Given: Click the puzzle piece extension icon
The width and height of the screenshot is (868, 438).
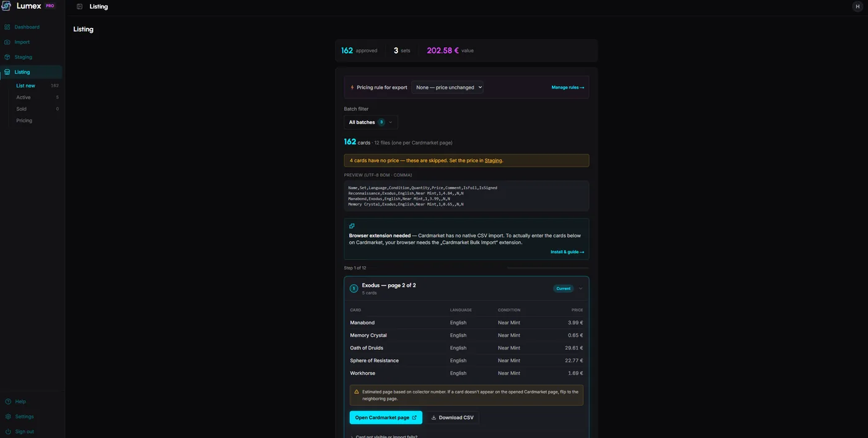Looking at the screenshot, I should pos(352,226).
